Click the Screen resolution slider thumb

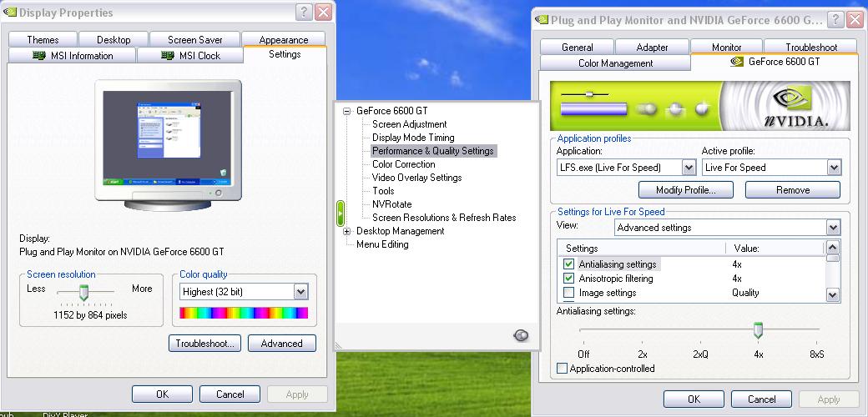pyautogui.click(x=83, y=293)
